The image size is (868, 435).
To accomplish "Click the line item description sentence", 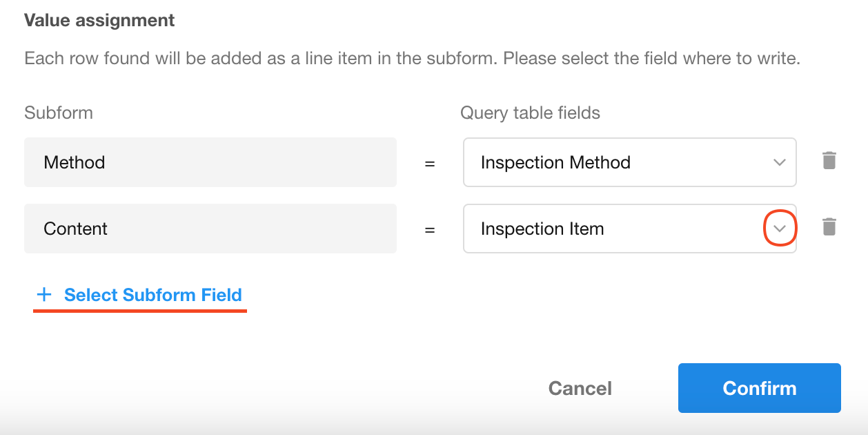I will tap(412, 58).
